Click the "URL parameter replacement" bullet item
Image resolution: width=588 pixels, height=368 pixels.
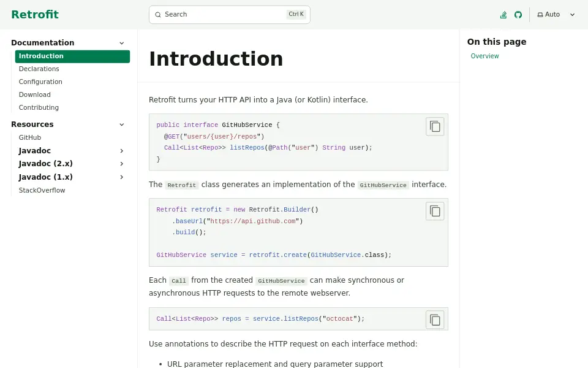(275, 364)
